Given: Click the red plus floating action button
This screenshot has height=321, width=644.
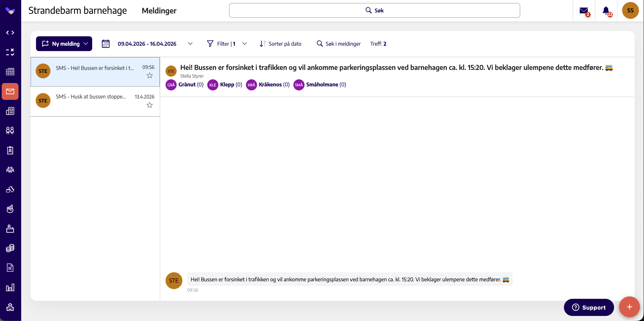Looking at the screenshot, I should tap(630, 307).
